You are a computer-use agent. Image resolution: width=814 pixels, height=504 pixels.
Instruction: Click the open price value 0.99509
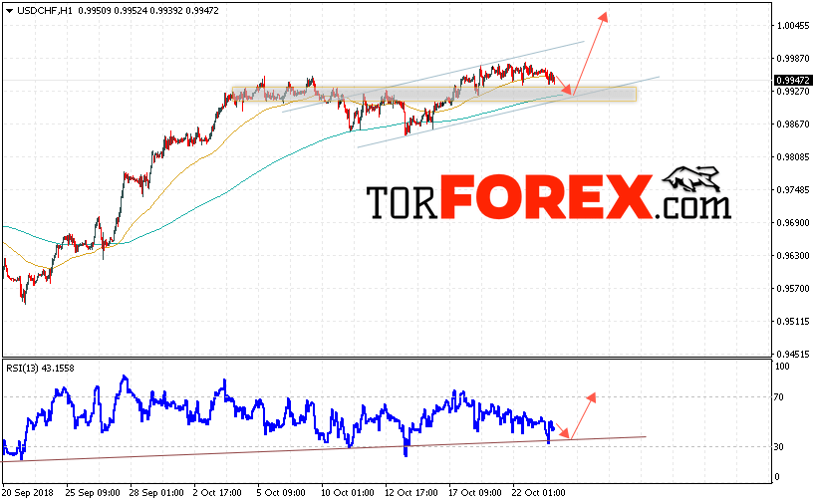[95, 10]
